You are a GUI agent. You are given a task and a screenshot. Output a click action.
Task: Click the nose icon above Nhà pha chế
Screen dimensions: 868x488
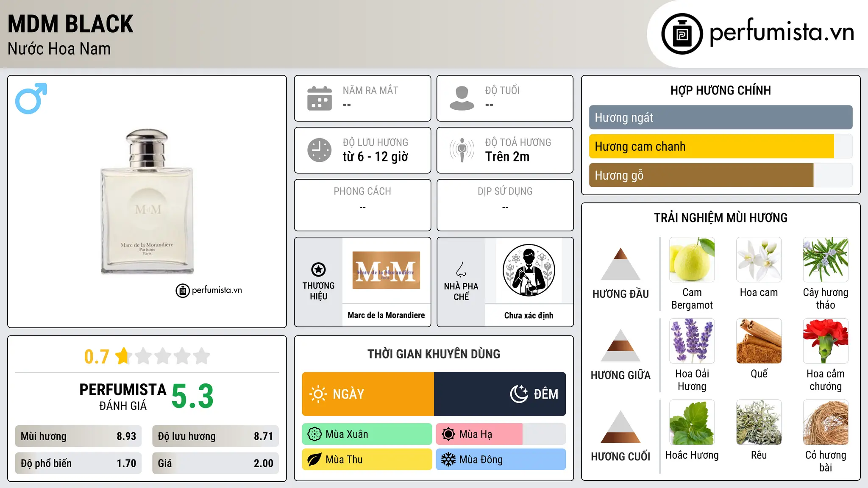coord(461,269)
